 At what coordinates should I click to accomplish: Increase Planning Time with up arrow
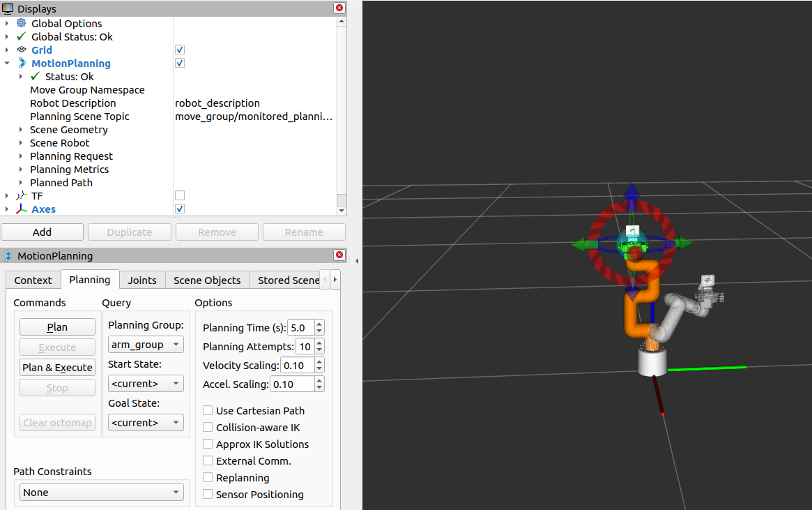pos(319,324)
